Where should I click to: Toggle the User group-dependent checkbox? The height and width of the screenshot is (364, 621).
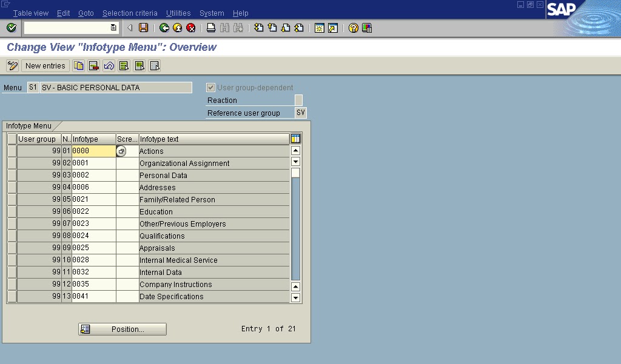(210, 87)
